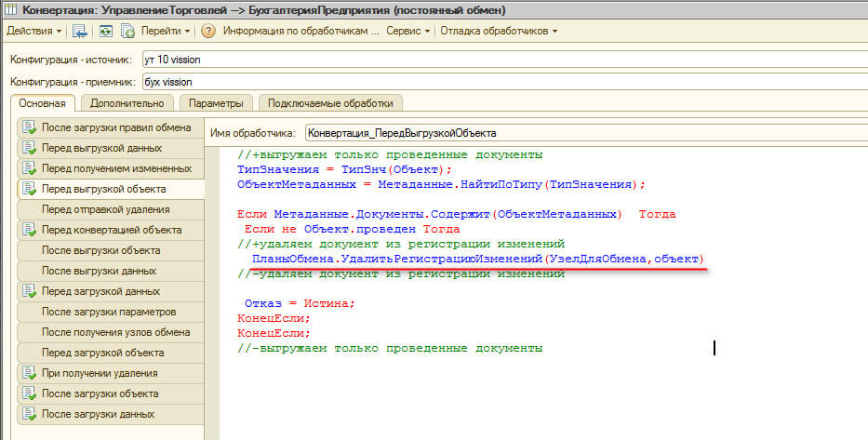Viewport: 868px width, 440px height.
Task: Click Информация по обработчикам button
Action: pos(300,31)
